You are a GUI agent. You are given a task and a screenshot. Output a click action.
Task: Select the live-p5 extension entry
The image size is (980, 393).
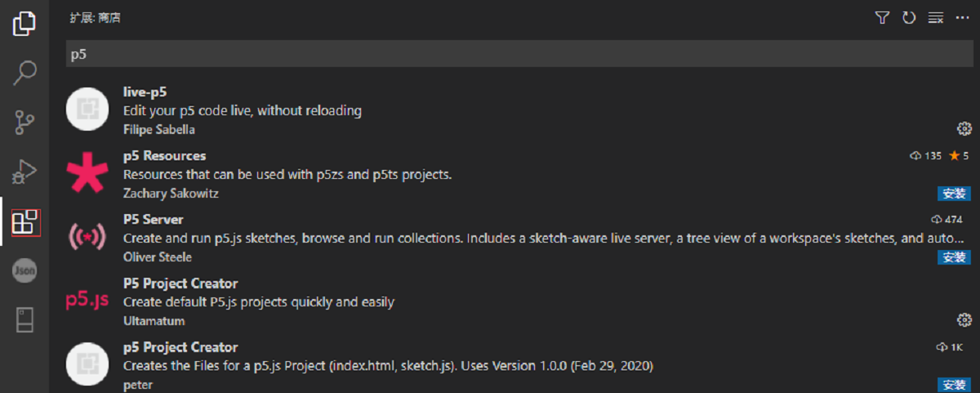514,110
